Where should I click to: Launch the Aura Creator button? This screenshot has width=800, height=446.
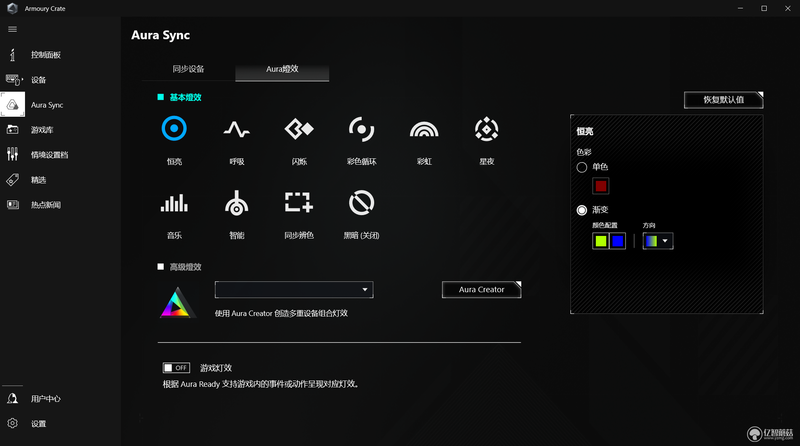click(481, 289)
